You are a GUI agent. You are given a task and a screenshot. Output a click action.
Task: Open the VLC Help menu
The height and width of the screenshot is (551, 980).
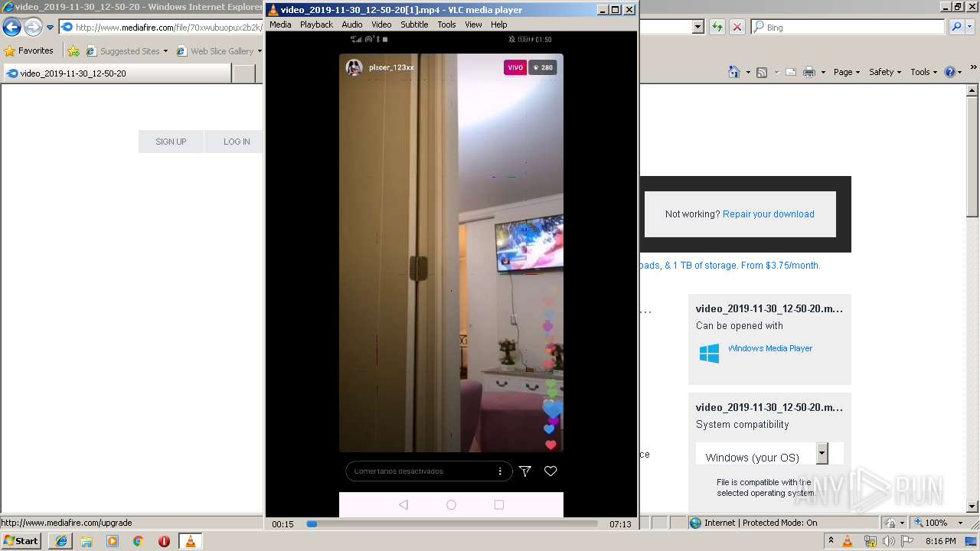499,24
